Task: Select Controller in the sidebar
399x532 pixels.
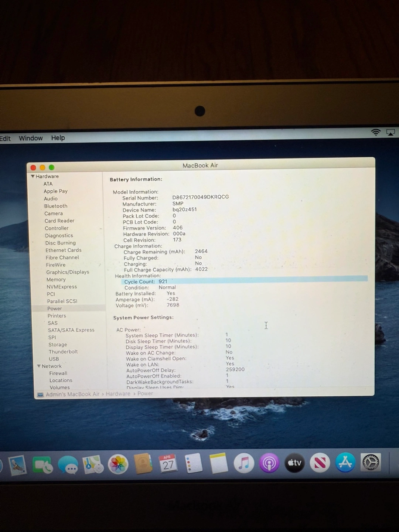Action: click(x=57, y=228)
